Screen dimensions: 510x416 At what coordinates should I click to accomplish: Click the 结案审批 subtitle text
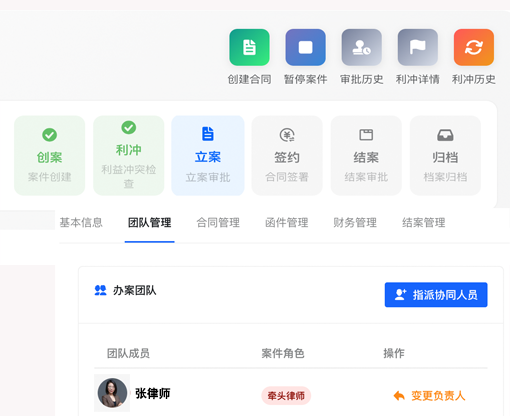[366, 177]
